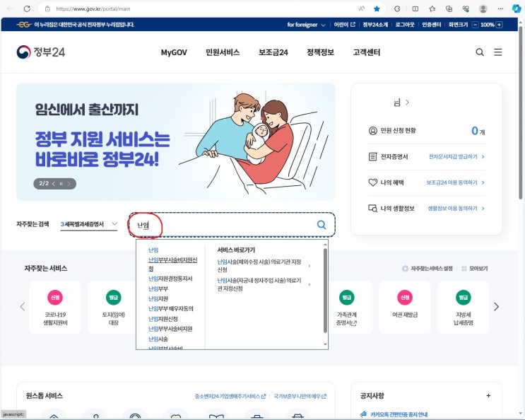Click the blue search icon in search box
525x420 pixels.
(322, 224)
